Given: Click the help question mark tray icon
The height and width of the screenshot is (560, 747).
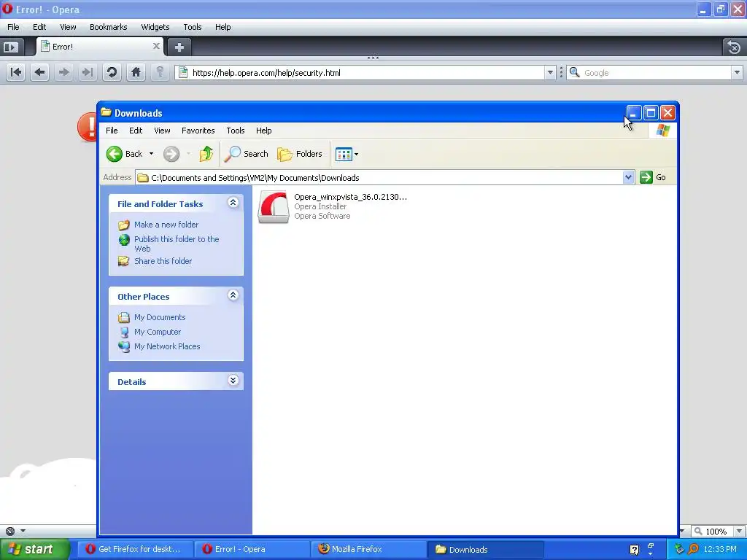Looking at the screenshot, I should point(634,550).
